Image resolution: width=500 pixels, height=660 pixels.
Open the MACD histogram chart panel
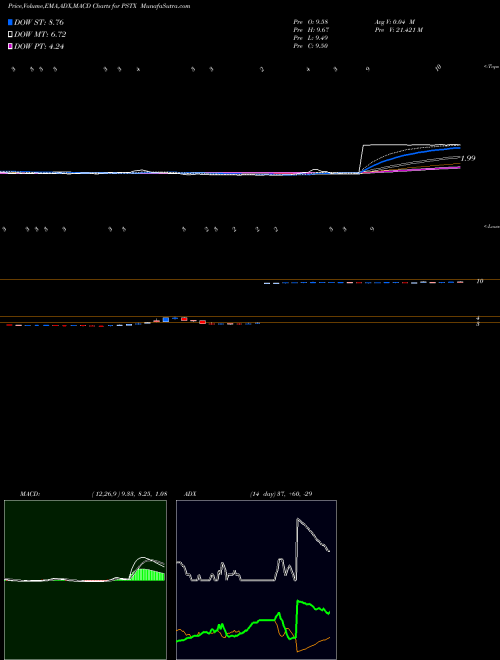click(85, 580)
